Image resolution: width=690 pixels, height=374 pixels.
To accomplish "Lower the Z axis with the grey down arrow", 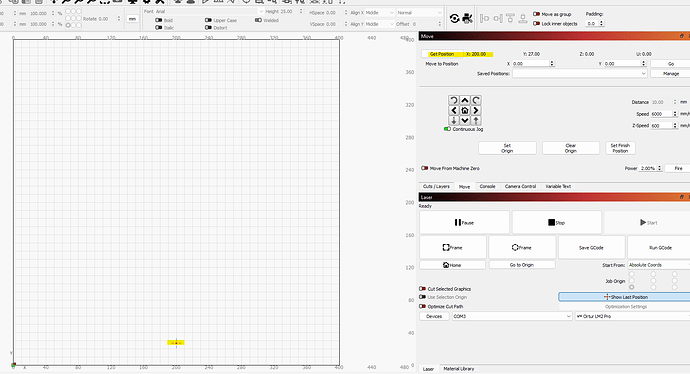I will click(x=454, y=120).
